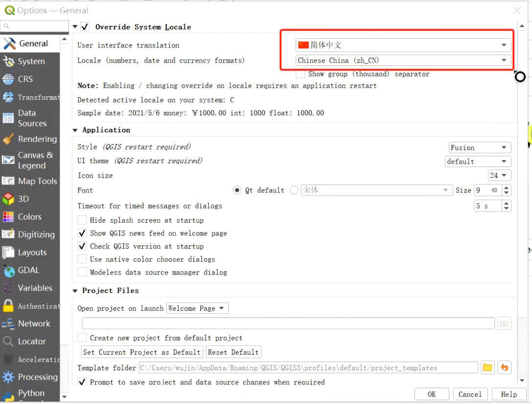Select the CRS globe icon
532x404 pixels.
click(x=8, y=79)
